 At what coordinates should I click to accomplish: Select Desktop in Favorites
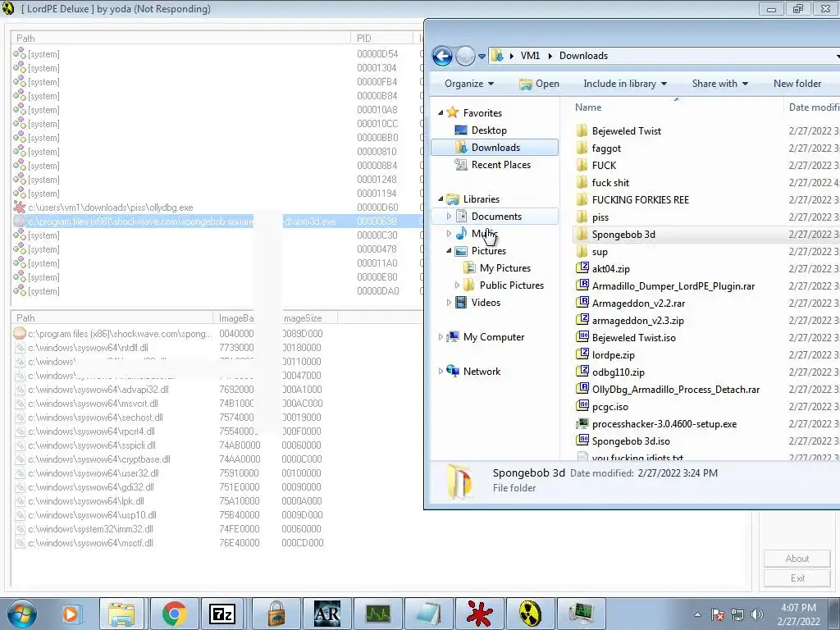489,130
